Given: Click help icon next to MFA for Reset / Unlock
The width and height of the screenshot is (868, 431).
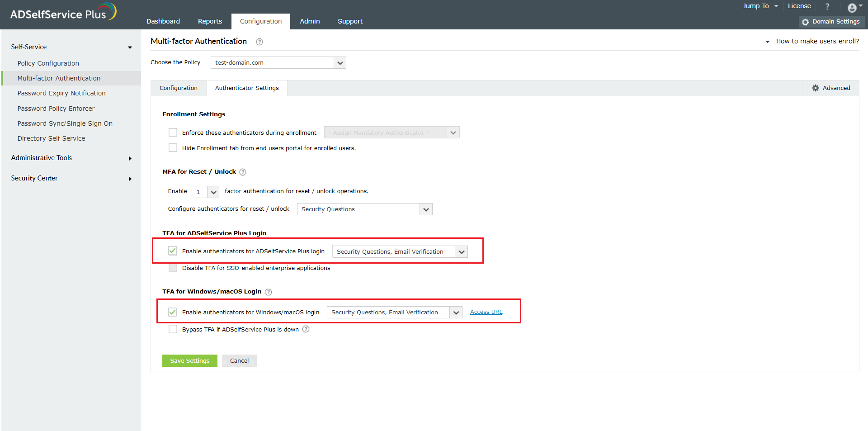Looking at the screenshot, I should [x=243, y=172].
